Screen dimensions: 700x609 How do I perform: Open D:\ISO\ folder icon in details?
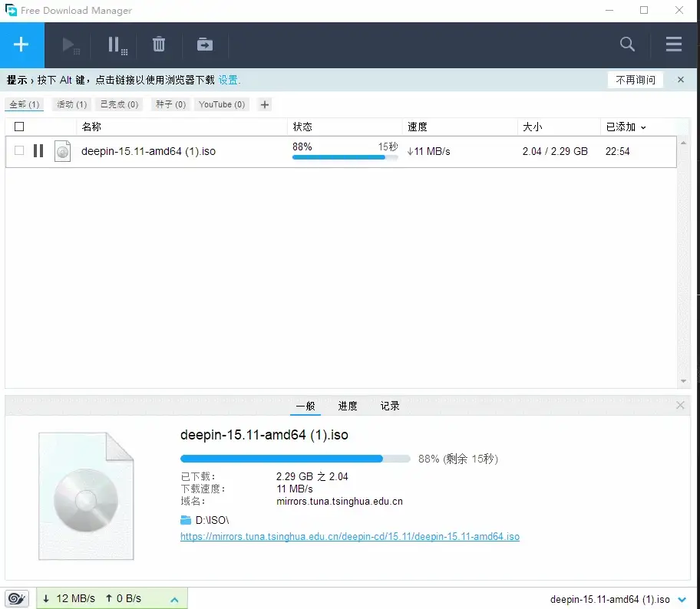(185, 520)
